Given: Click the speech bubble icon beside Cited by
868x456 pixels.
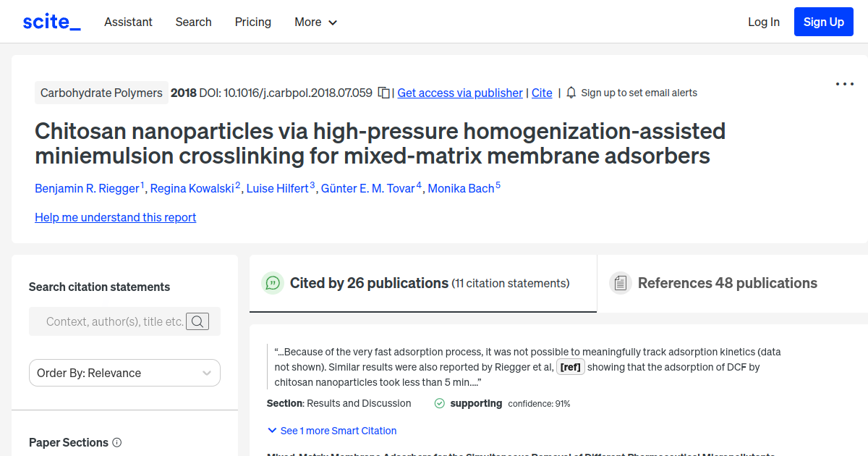Looking at the screenshot, I should pos(273,283).
